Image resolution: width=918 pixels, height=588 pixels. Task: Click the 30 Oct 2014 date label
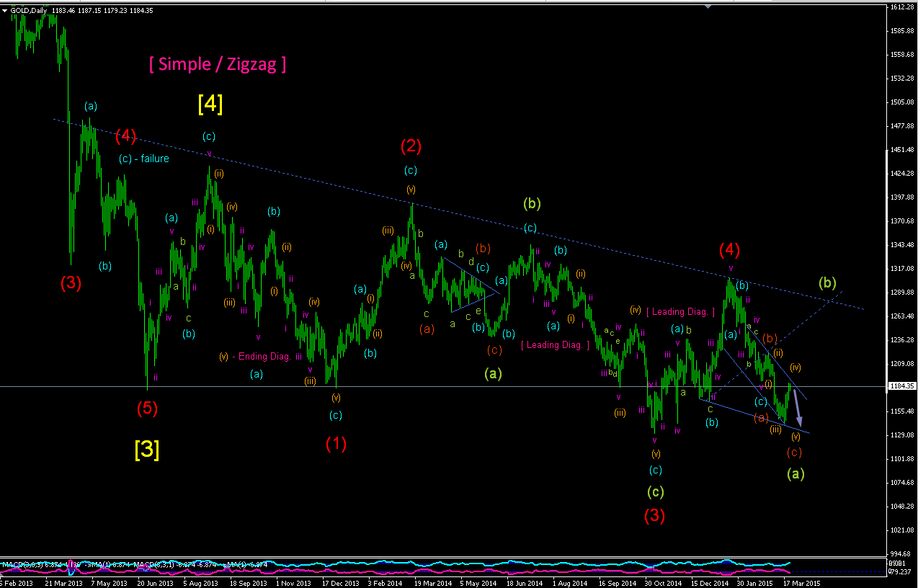(663, 582)
